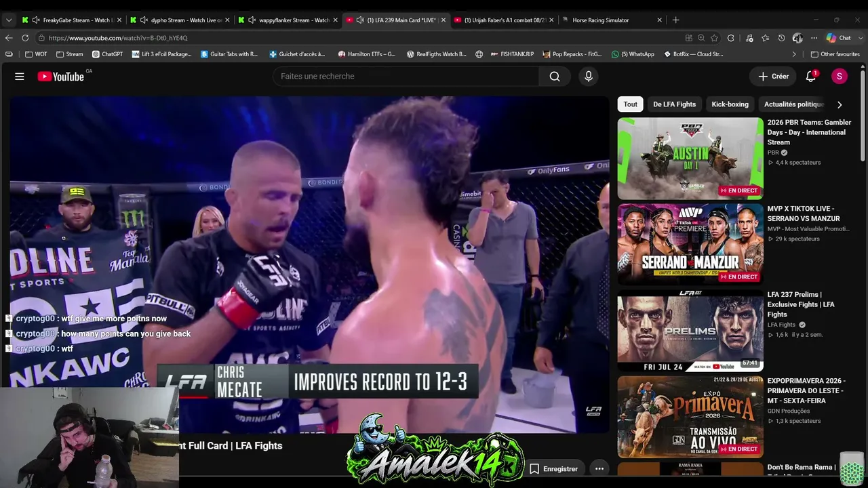Unmute the wappyflanker Stream tab audio

click(252, 20)
